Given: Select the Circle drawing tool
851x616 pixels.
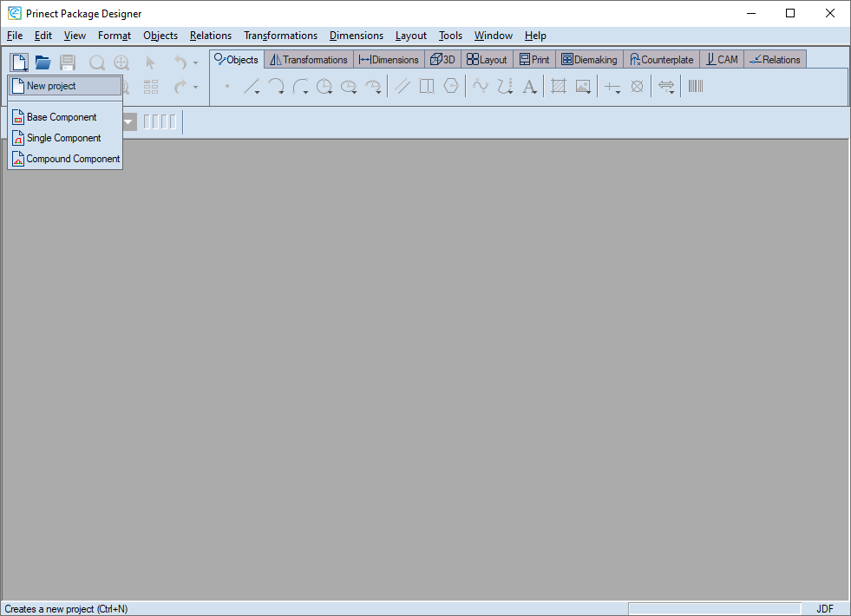Looking at the screenshot, I should click(x=324, y=86).
